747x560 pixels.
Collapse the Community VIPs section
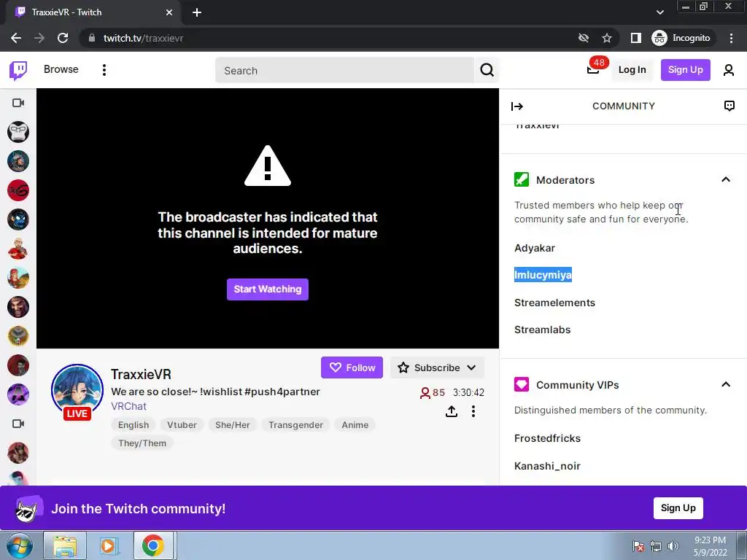[x=726, y=384]
